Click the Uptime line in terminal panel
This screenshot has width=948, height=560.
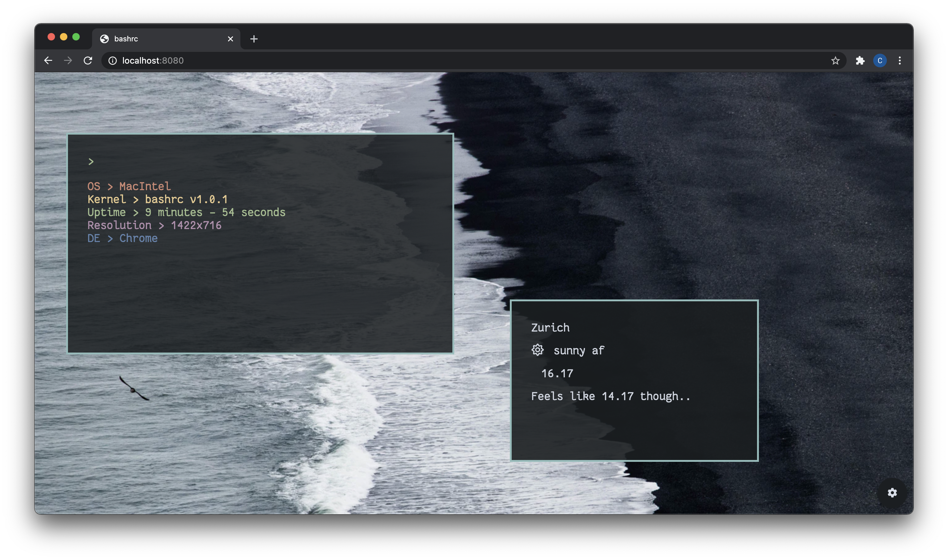coord(187,212)
